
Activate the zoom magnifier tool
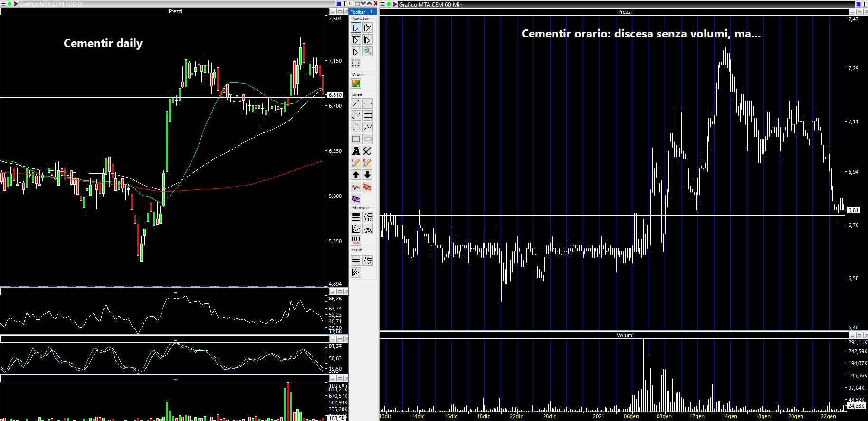click(x=368, y=51)
